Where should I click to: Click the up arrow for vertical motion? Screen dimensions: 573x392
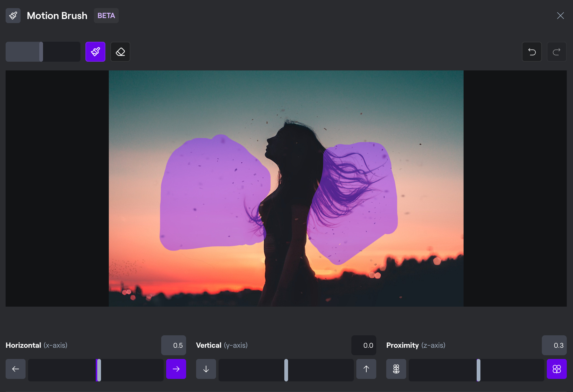click(366, 369)
